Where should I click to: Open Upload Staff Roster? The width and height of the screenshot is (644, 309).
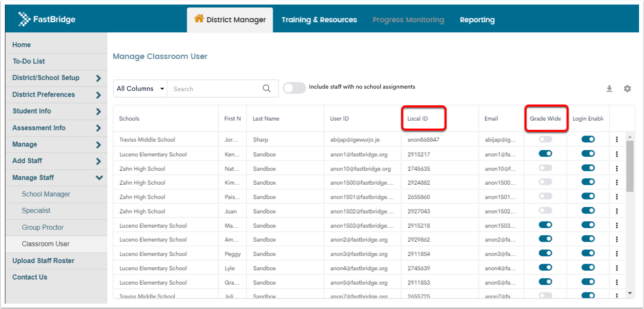coord(56,261)
